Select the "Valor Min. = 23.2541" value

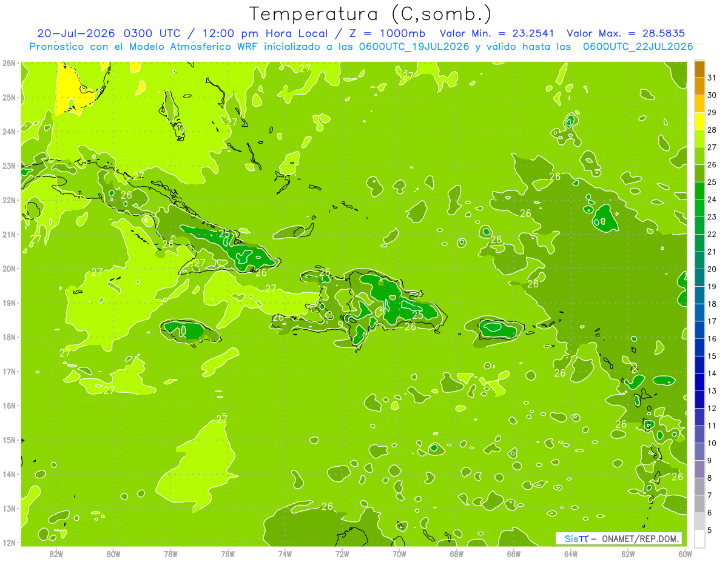(496, 33)
